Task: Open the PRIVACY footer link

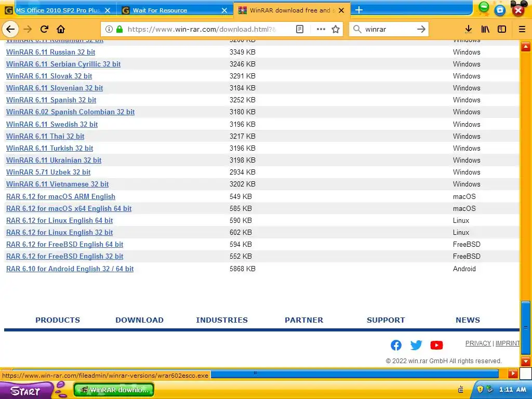Action: [478, 343]
